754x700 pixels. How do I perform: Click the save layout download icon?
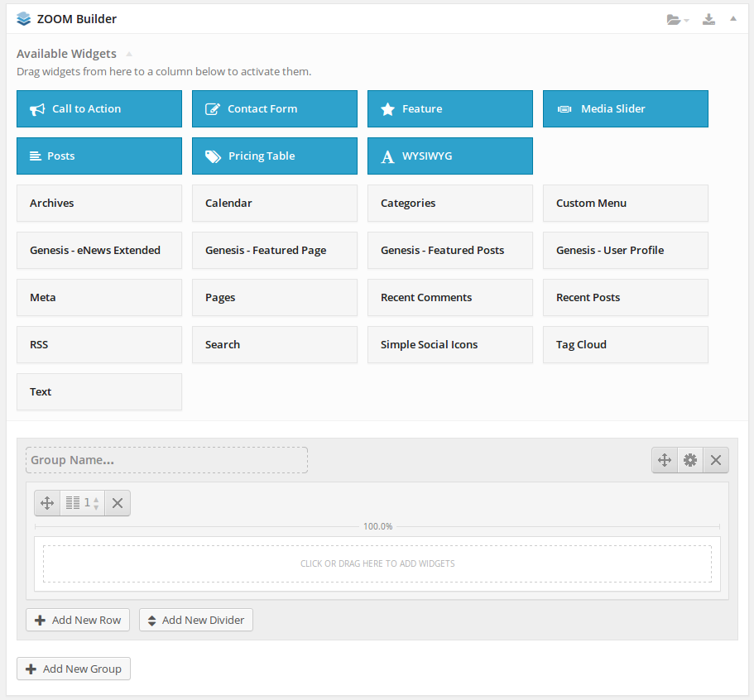coord(708,19)
